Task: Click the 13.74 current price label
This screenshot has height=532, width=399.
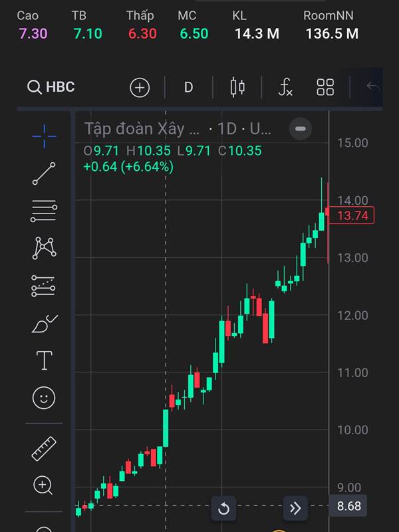Action: [x=352, y=215]
